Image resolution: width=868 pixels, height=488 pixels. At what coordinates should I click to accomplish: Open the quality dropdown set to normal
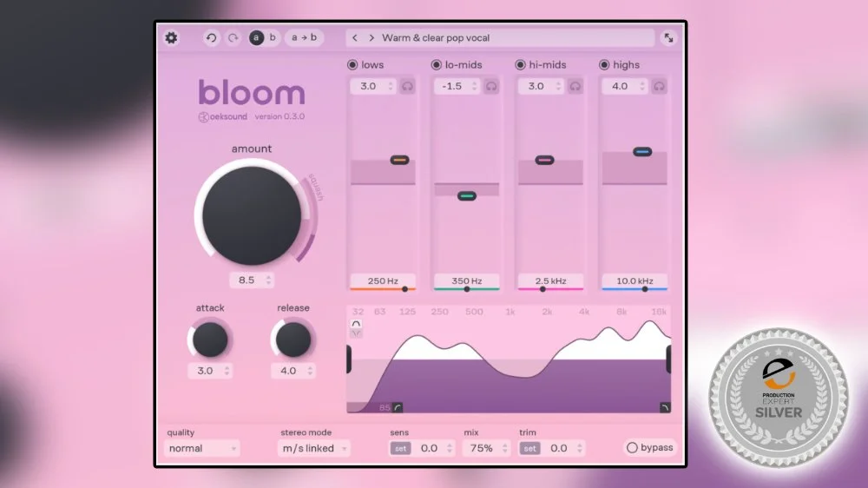(202, 448)
